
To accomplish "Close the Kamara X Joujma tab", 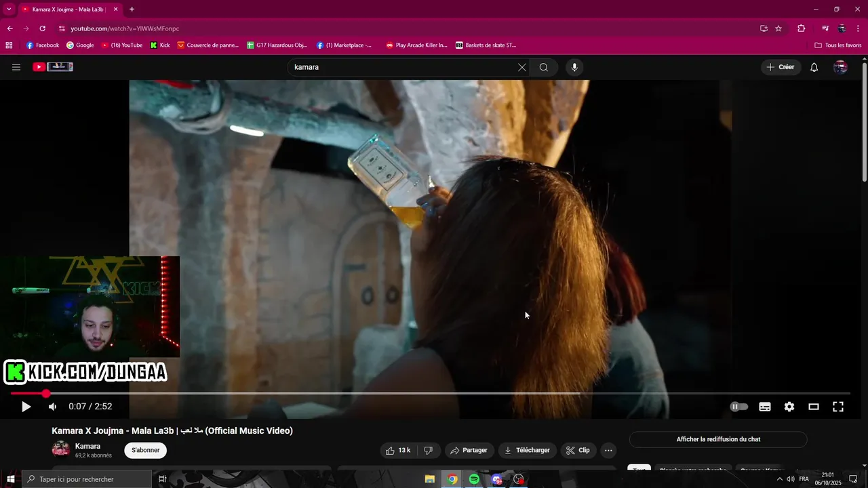I will (x=115, y=9).
